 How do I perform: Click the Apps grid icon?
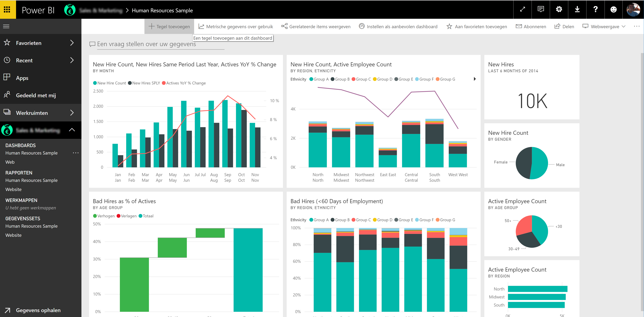(7, 77)
